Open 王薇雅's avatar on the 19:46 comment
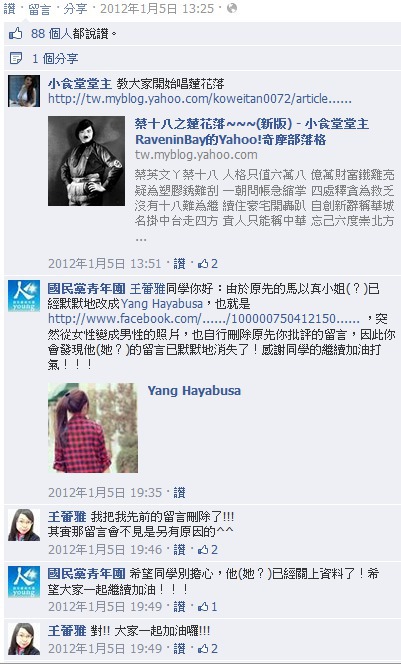 [24, 525]
